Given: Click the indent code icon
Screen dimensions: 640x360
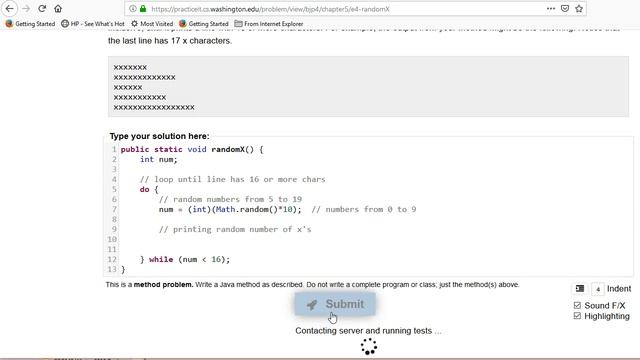Looking at the screenshot, I should [x=580, y=289].
